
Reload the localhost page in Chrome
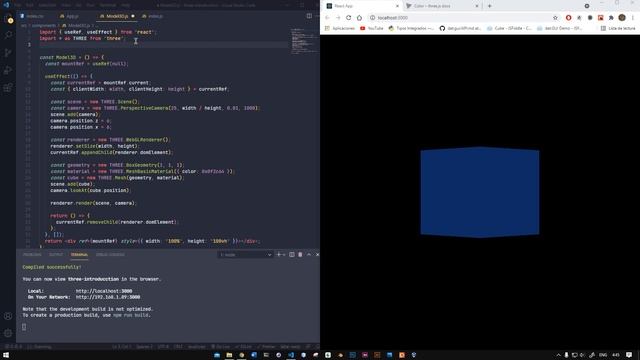point(348,18)
